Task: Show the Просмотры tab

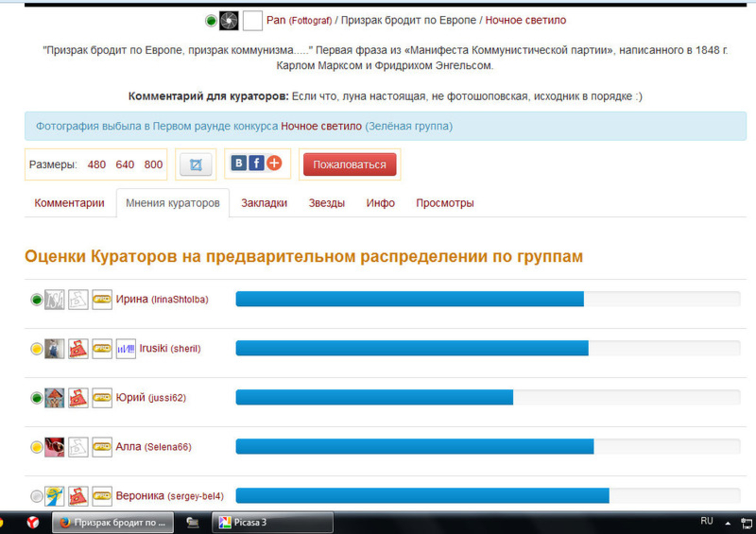Action: click(445, 203)
